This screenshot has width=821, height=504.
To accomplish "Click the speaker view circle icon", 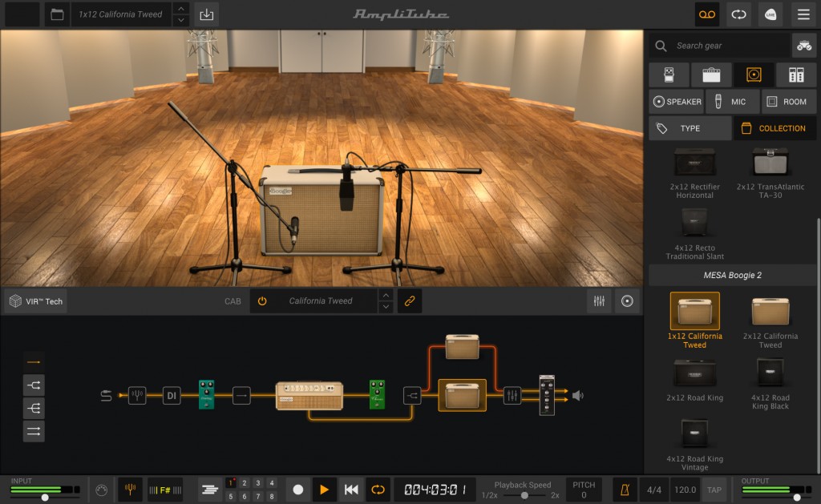I will coord(627,301).
